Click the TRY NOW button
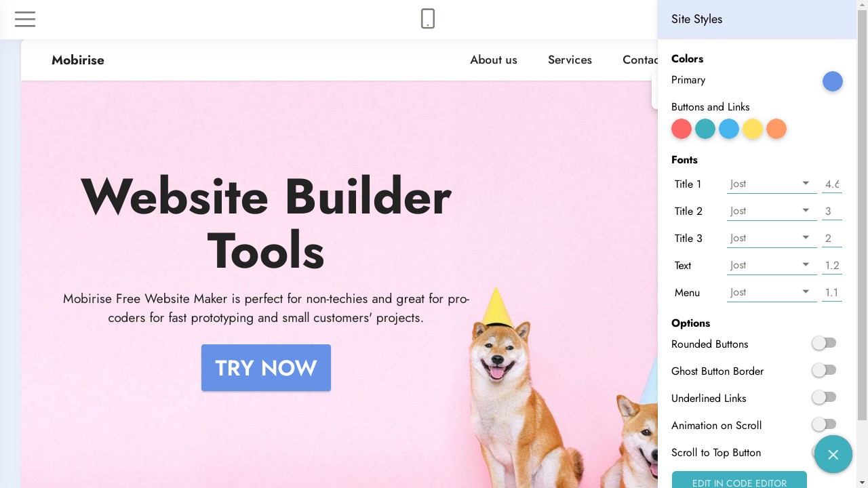The width and height of the screenshot is (868, 488). (266, 367)
